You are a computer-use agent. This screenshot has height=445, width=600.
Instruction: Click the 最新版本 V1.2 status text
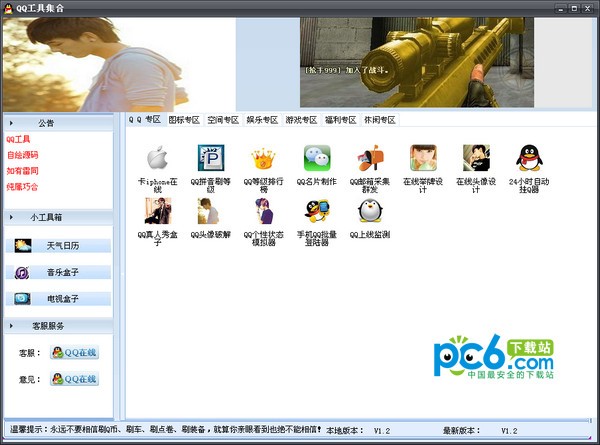pos(480,431)
